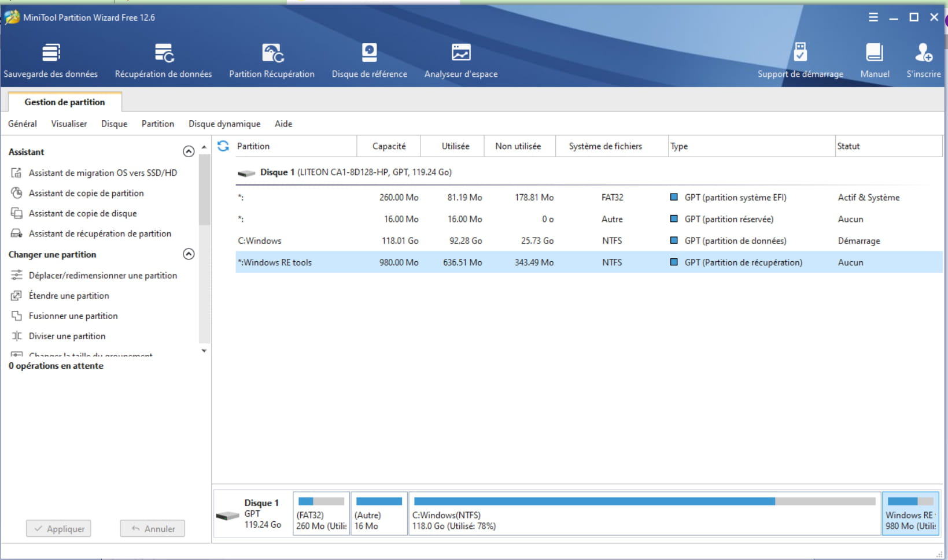Click sidebar scroll down arrow
This screenshot has height=560, width=948.
(204, 351)
